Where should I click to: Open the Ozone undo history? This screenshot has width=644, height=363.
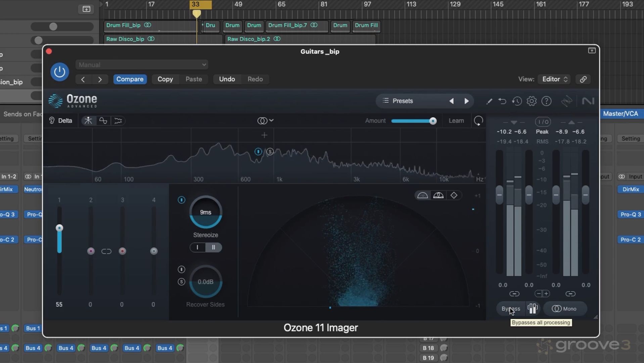(517, 101)
